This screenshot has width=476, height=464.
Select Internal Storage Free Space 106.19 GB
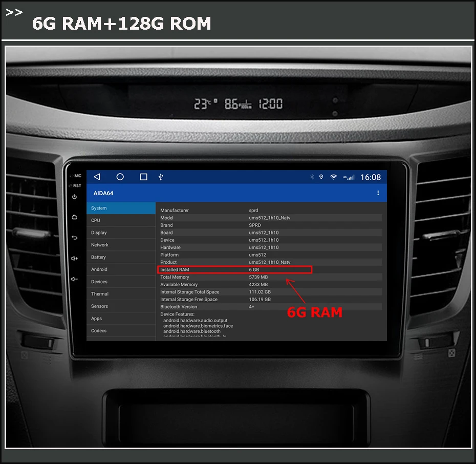pos(260,299)
